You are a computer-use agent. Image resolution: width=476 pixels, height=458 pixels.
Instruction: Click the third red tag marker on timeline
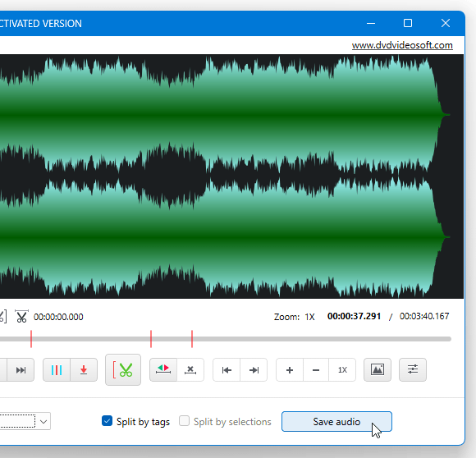click(x=192, y=339)
